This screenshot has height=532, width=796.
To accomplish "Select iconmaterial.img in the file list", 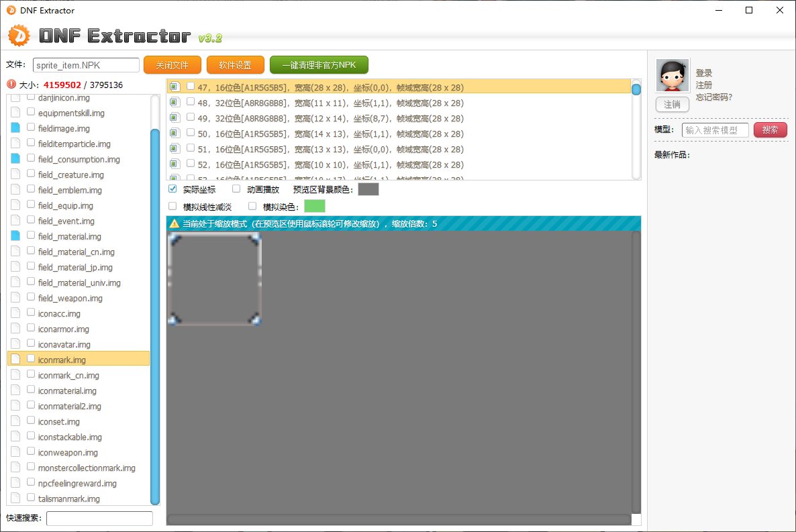I will click(67, 390).
